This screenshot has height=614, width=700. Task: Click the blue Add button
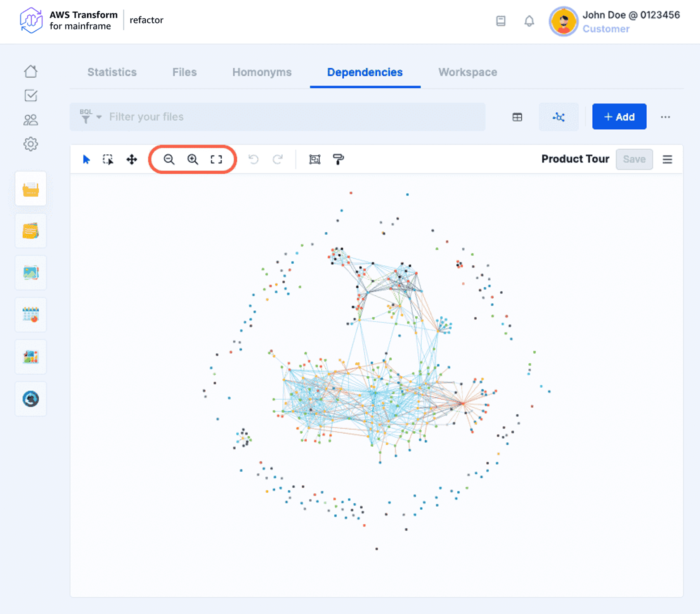point(619,117)
